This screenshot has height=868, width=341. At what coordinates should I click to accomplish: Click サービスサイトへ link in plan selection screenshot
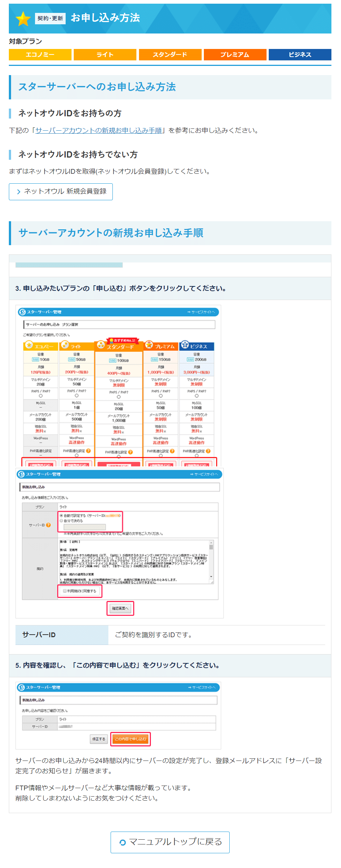point(201,312)
